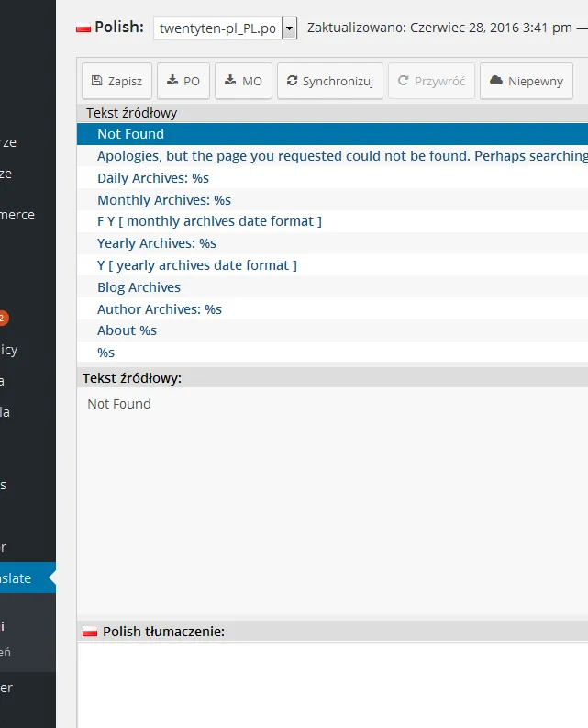This screenshot has height=728, width=588.
Task: Select the "Not Found" source string row
Action: point(130,134)
